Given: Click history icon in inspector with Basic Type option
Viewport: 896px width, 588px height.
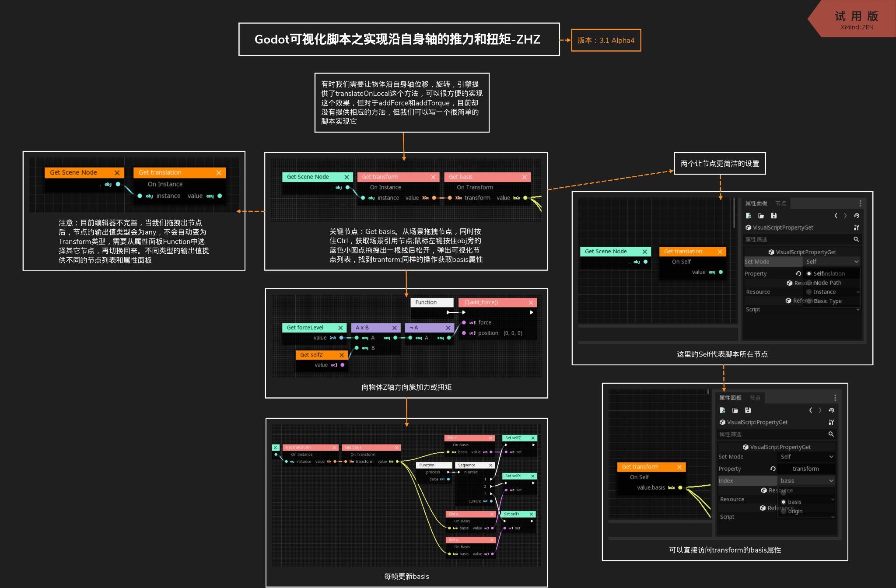Looking at the screenshot, I should pos(857,216).
